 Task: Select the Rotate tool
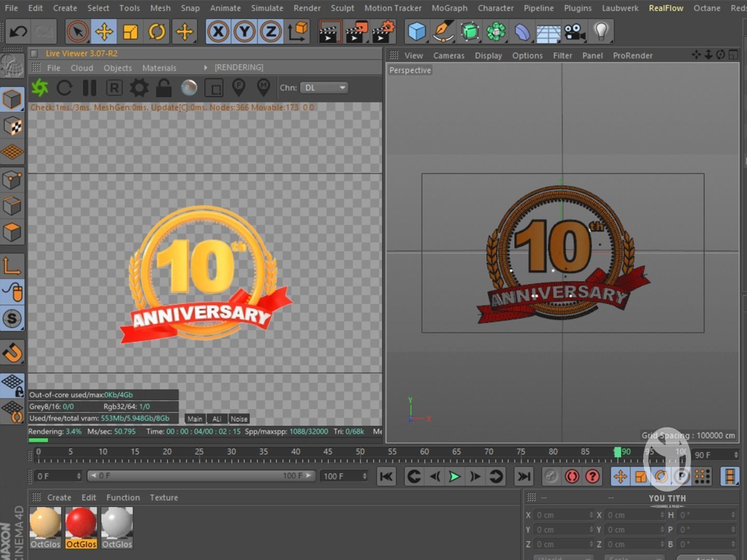click(157, 32)
